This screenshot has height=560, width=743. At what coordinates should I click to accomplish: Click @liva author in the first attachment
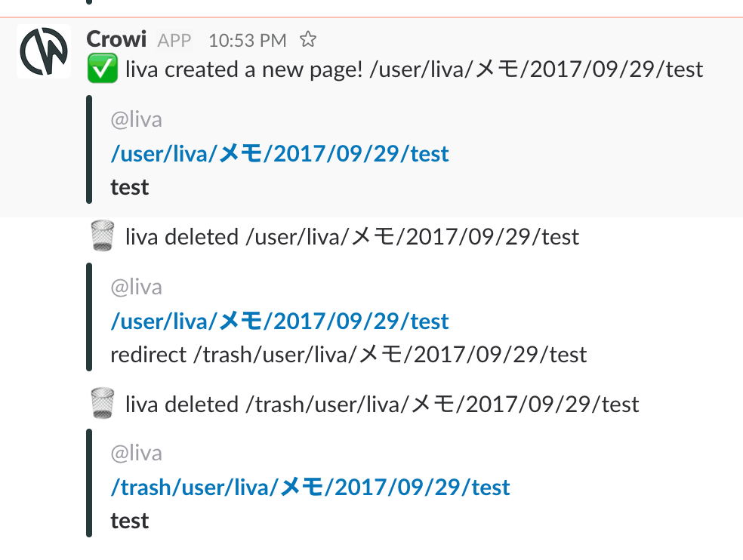click(x=137, y=119)
